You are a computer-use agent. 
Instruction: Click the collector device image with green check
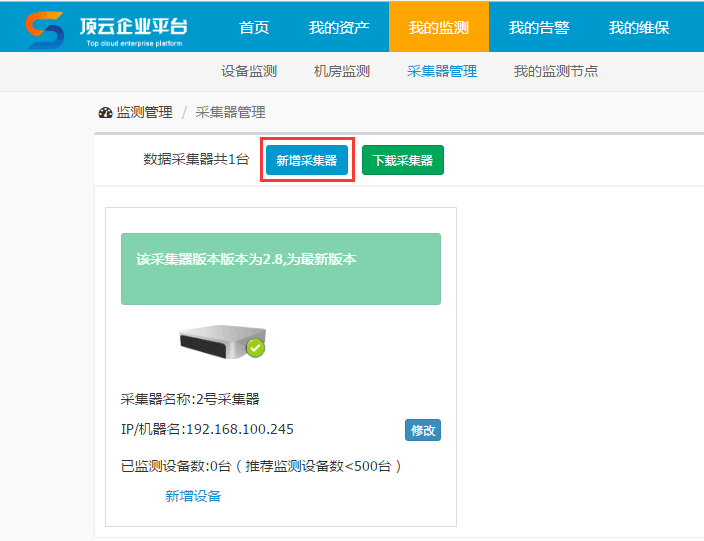point(223,342)
